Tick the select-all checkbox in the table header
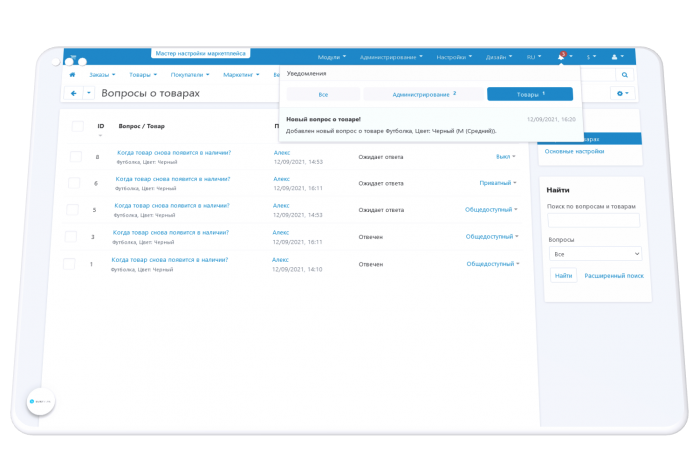This screenshot has height=466, width=700. click(x=78, y=126)
